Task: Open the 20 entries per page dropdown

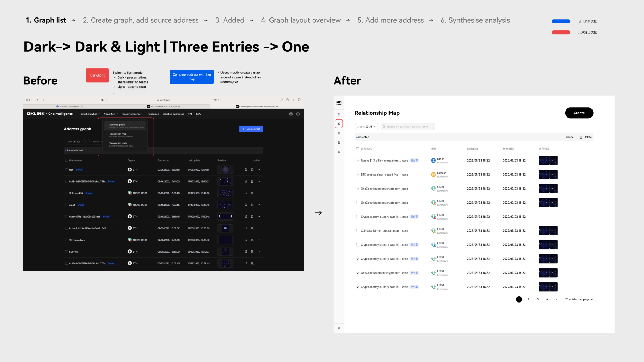Action: 579,299
